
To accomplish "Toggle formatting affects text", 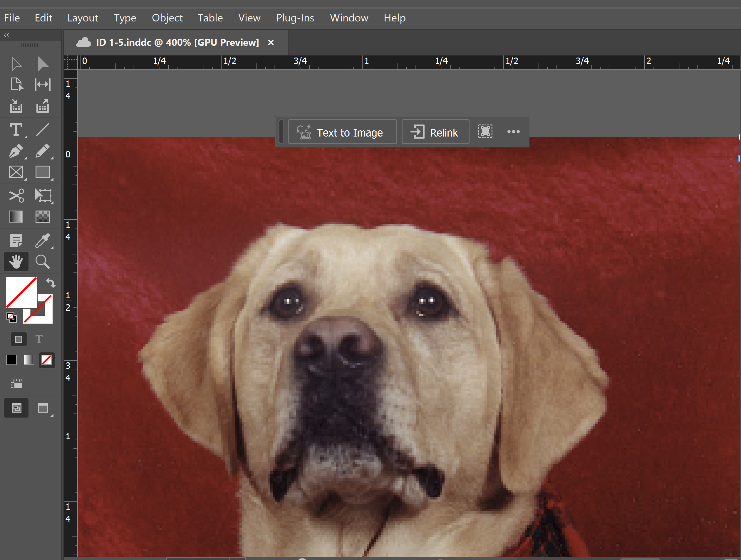I will pos(39,339).
